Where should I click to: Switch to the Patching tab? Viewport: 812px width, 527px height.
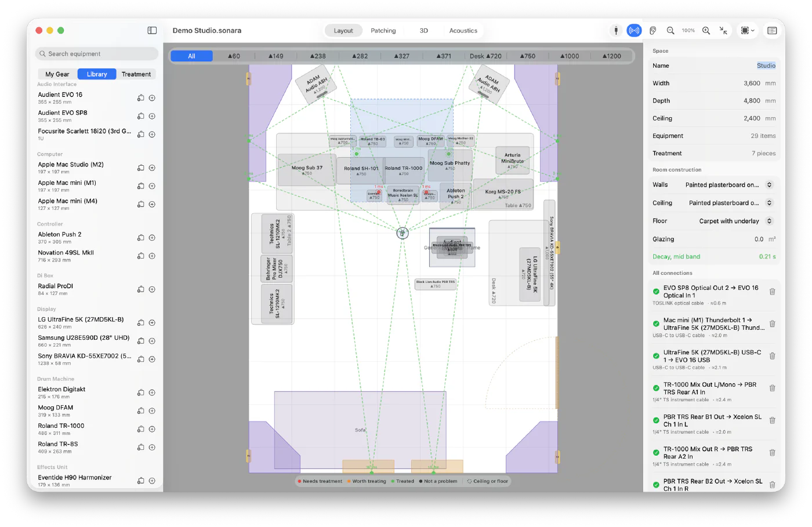pyautogui.click(x=383, y=31)
